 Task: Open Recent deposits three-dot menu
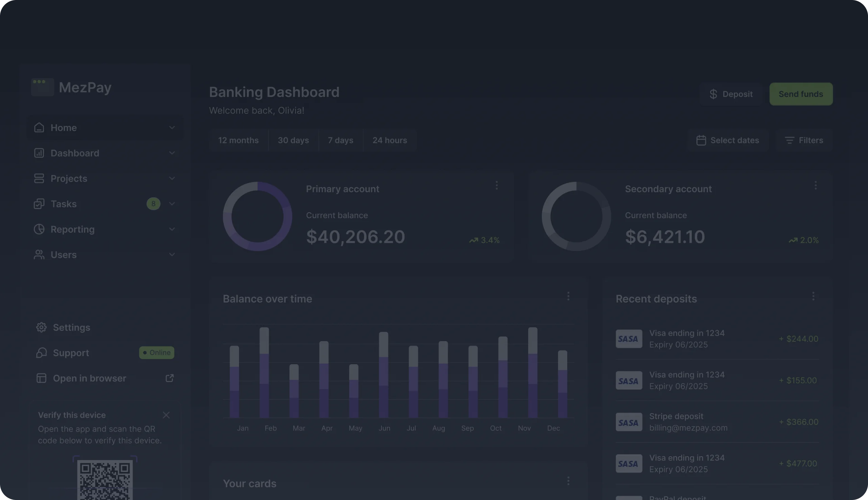click(813, 296)
